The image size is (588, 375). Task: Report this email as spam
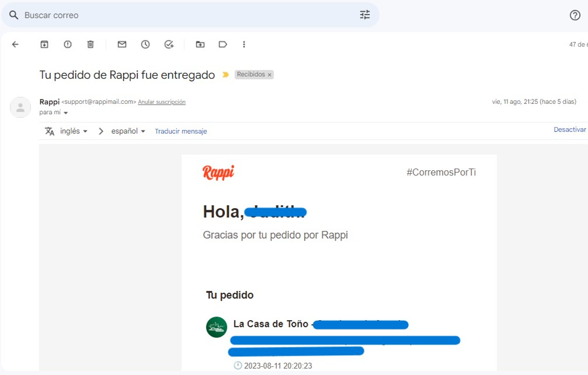(x=68, y=45)
